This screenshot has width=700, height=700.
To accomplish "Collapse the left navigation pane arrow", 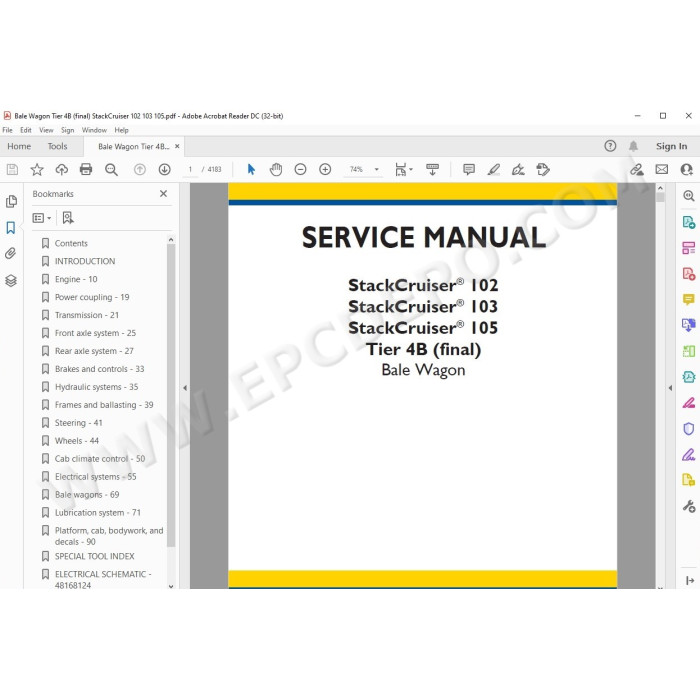I will click(185, 388).
